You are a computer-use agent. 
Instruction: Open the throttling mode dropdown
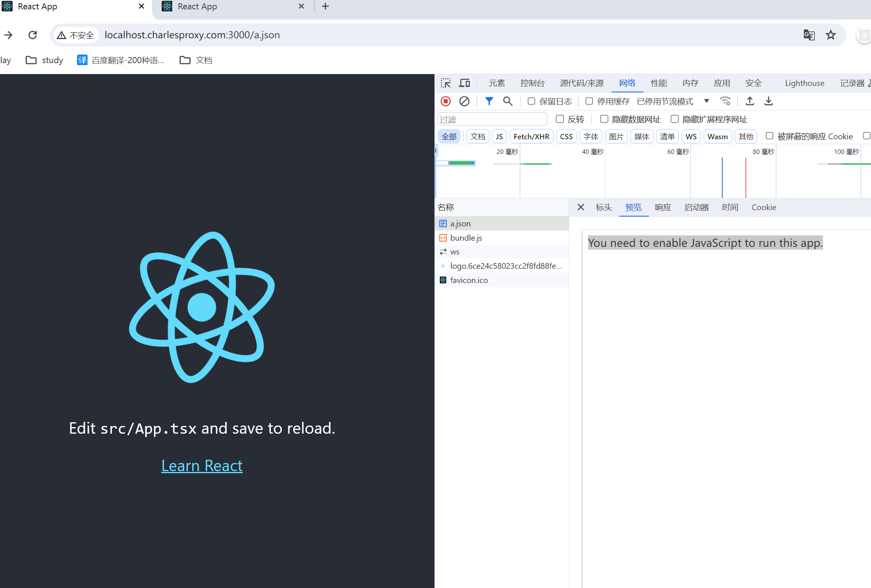click(674, 101)
